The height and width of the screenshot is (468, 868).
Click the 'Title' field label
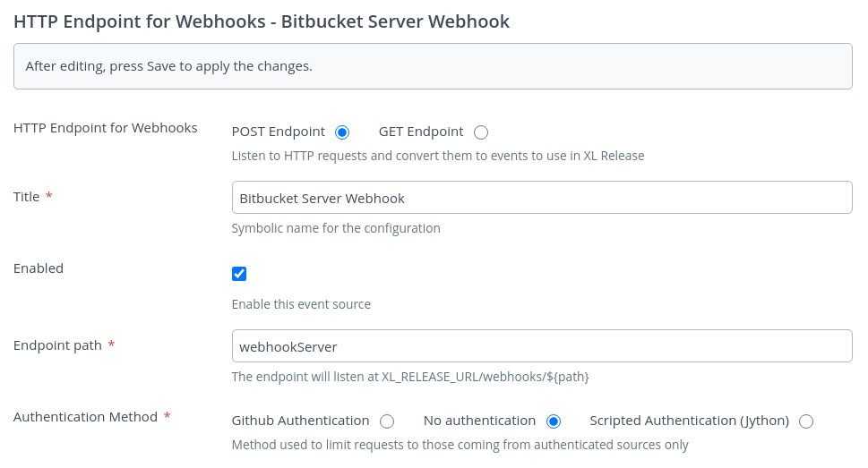click(x=27, y=197)
